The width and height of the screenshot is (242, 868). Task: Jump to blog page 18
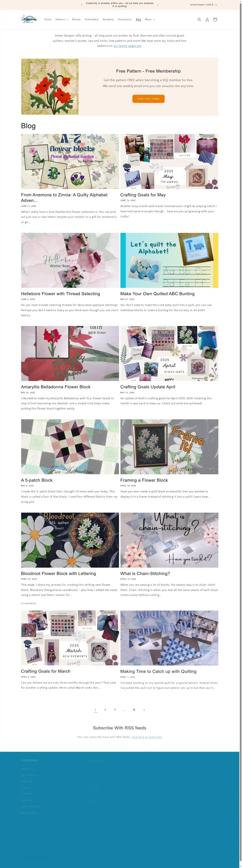coord(134,710)
